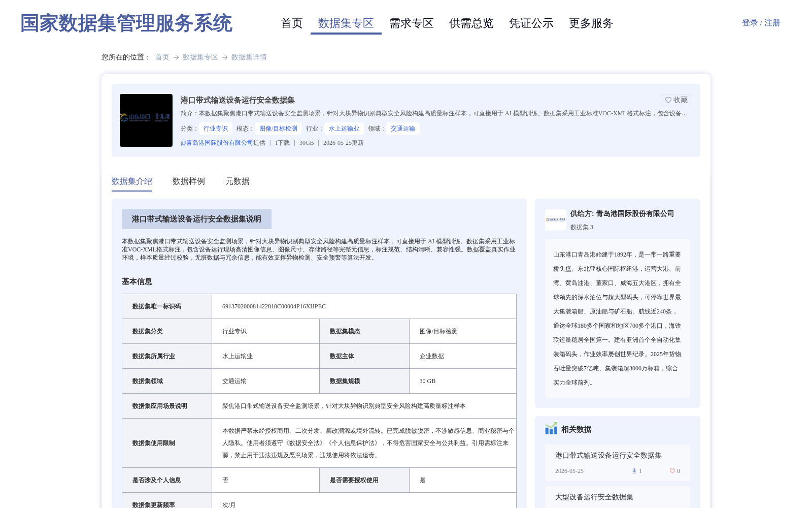This screenshot has width=812, height=508.
Task: Click the bar chart icon beside 相关数据
Action: [551, 429]
